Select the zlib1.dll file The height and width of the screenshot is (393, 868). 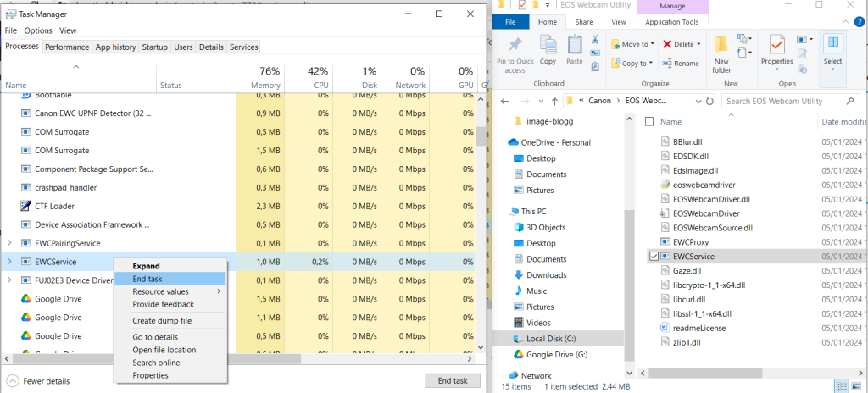(687, 342)
